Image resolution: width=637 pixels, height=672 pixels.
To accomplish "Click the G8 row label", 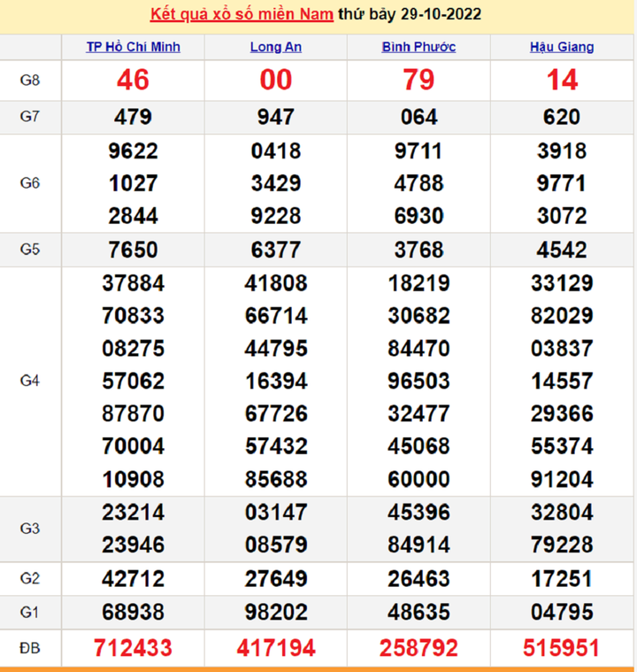I will tap(30, 81).
